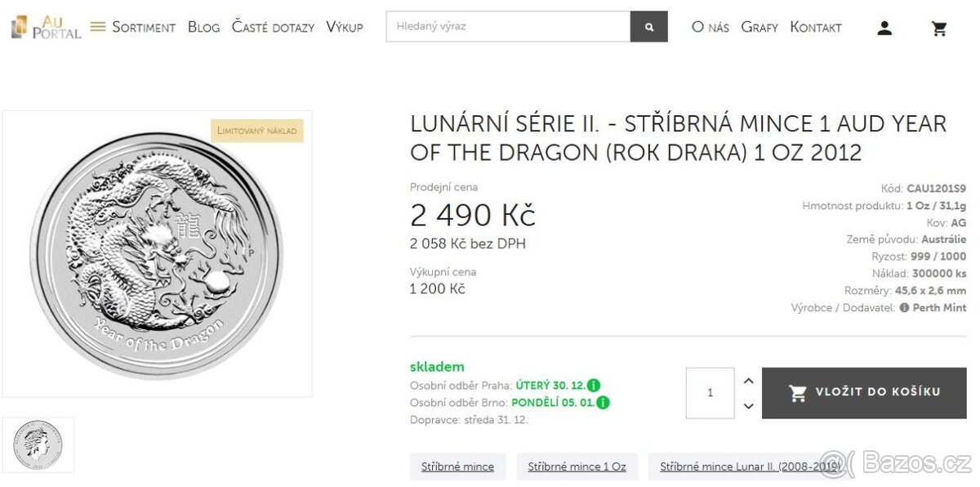The image size is (980, 487).
Task: Open the user account icon
Action: tap(884, 27)
